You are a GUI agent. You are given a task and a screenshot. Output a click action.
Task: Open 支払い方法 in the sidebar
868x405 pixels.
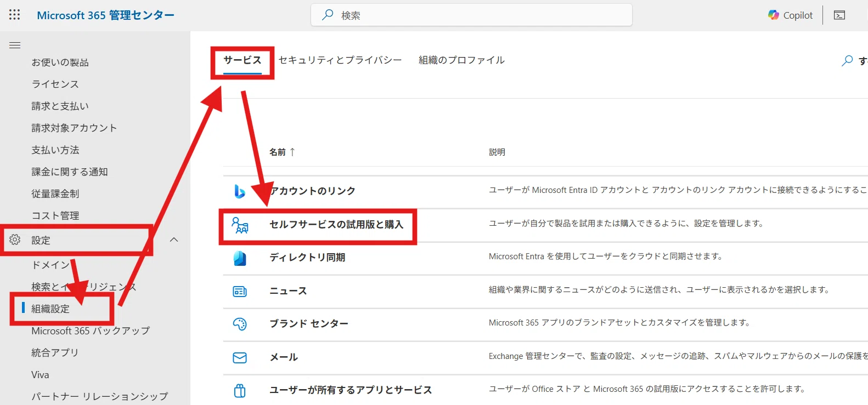pos(55,150)
